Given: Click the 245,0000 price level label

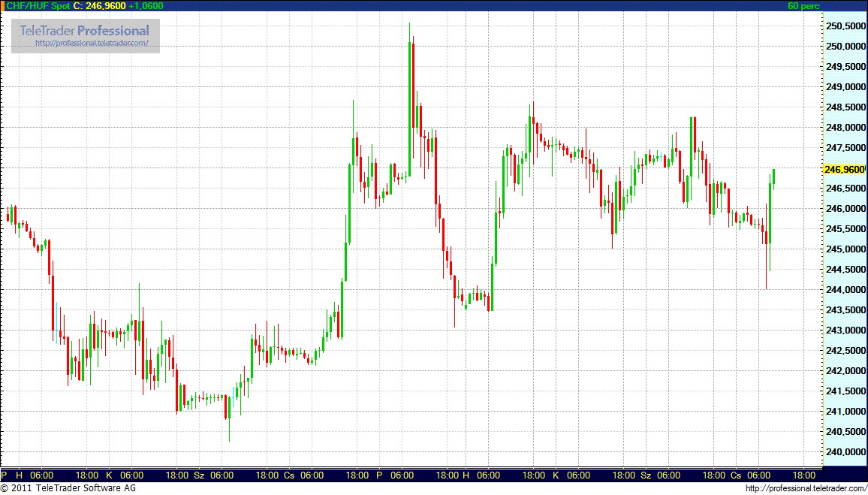Looking at the screenshot, I should [845, 249].
